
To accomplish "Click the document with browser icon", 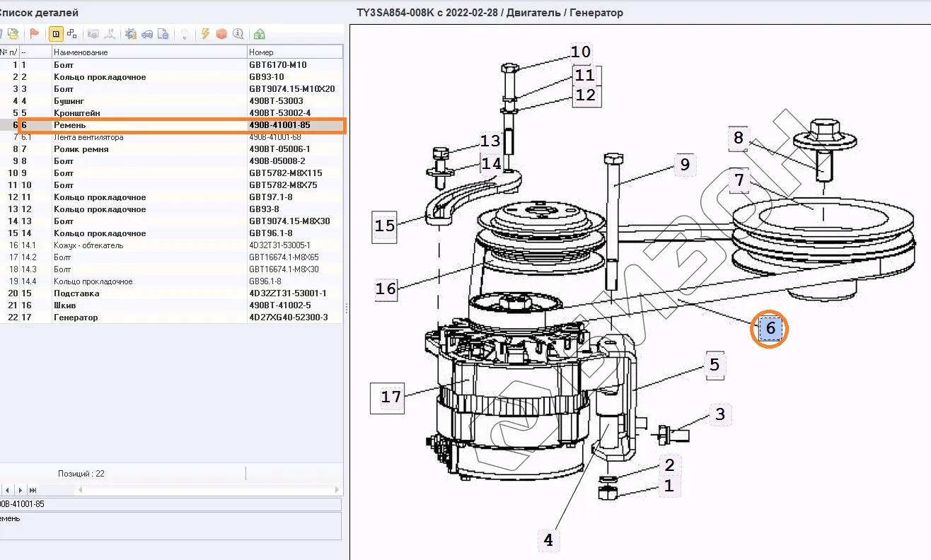I will click(x=163, y=34).
